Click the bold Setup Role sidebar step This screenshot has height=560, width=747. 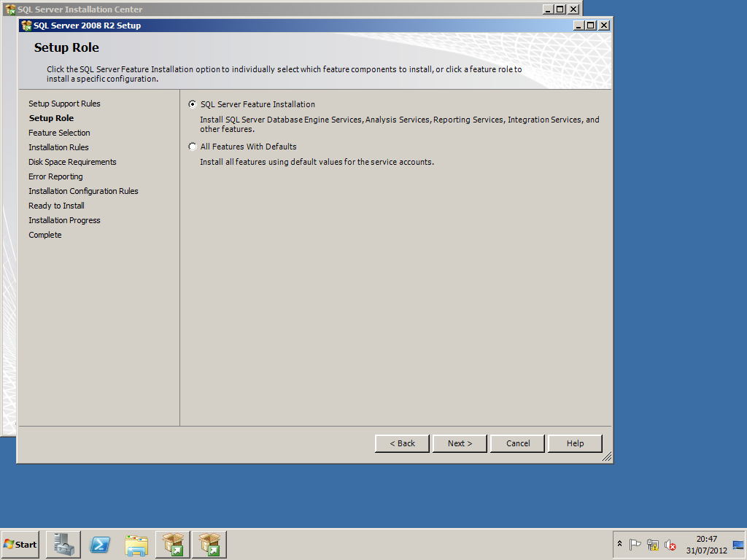click(52, 118)
